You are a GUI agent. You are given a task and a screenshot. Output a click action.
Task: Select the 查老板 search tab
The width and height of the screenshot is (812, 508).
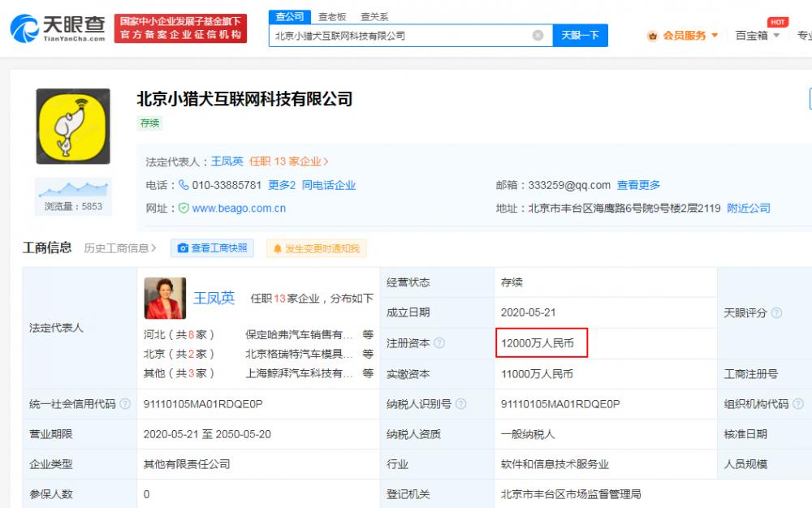[332, 17]
